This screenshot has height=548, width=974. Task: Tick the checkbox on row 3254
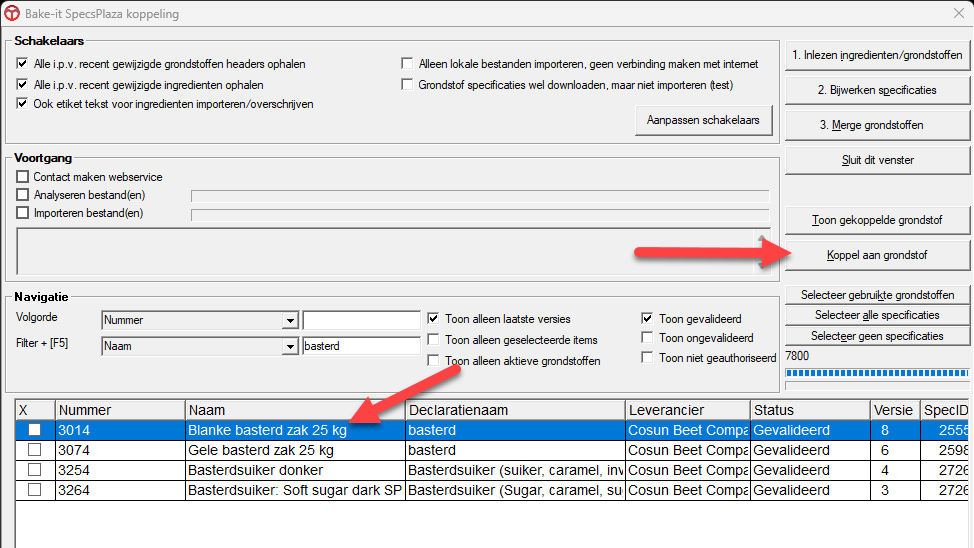(35, 470)
